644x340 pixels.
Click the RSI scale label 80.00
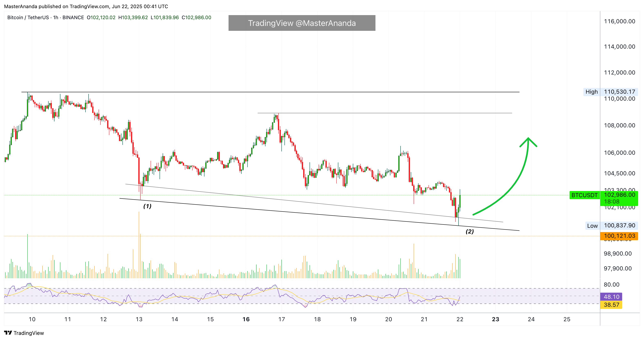click(612, 284)
